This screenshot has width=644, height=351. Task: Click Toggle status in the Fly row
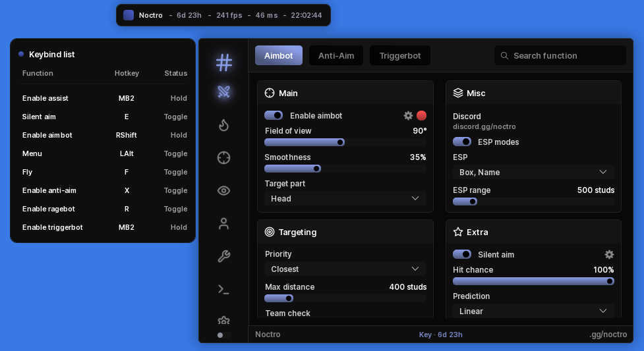[x=175, y=172]
